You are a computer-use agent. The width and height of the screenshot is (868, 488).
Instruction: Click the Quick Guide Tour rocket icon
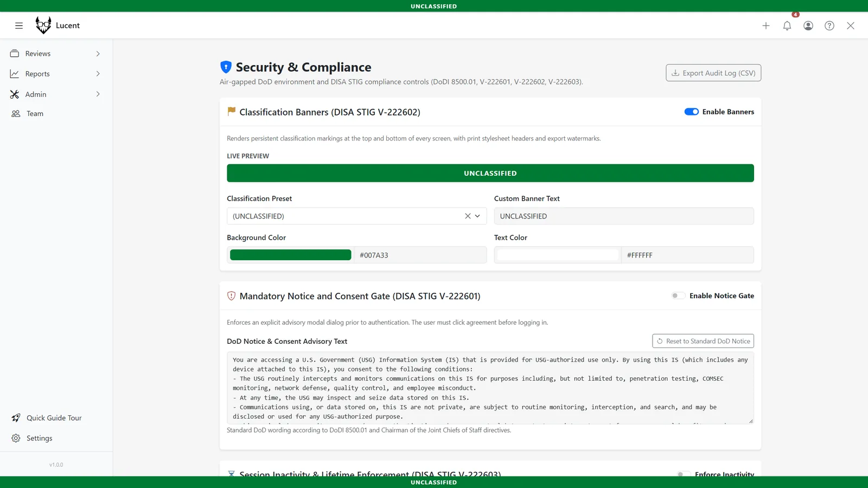(x=16, y=418)
